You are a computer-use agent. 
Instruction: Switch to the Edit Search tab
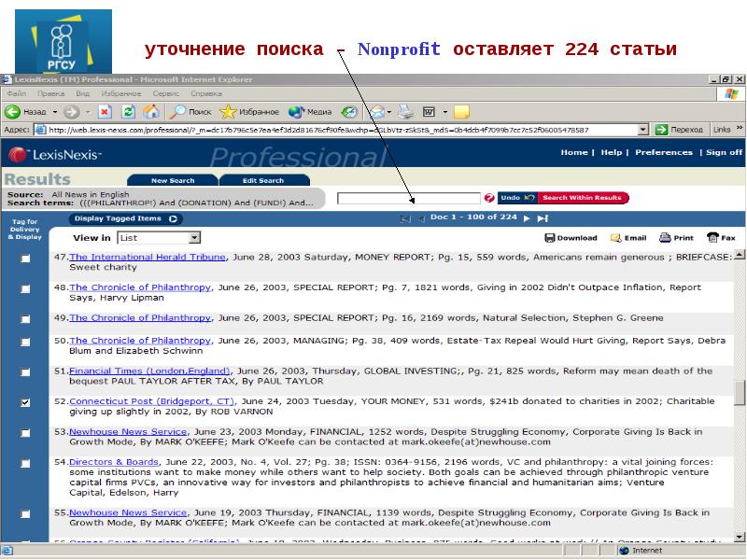tap(262, 180)
